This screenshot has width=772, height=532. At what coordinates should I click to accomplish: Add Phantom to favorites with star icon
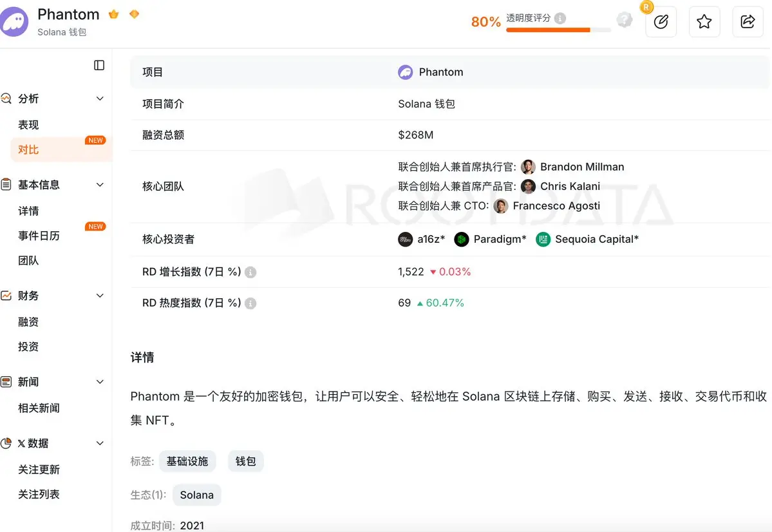coord(704,22)
